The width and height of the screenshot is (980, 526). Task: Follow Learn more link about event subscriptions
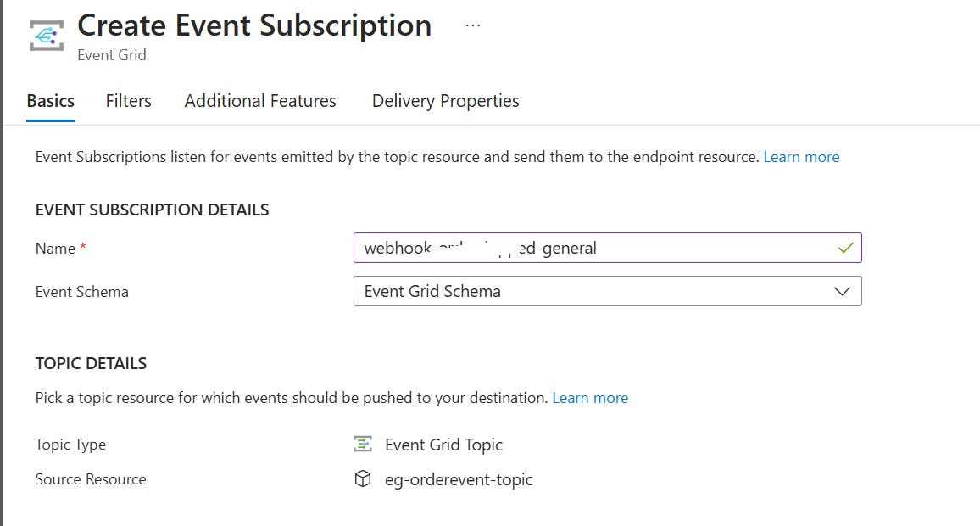coord(801,157)
